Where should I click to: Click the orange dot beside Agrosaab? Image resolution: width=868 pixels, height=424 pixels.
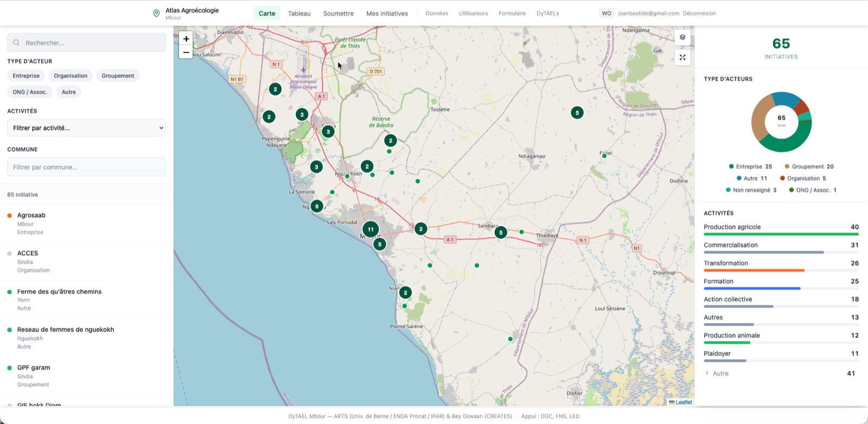coord(9,216)
